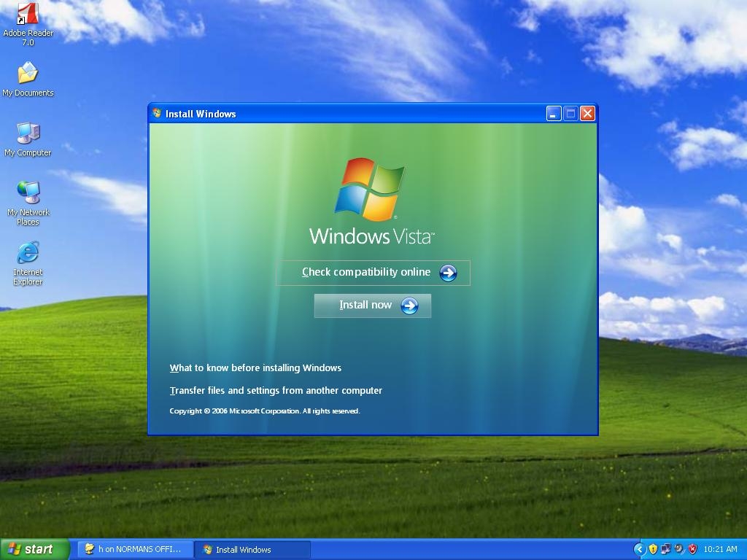The height and width of the screenshot is (560, 747).
Task: Switch to NORMANS OFFI... taskbar item
Action: click(135, 549)
